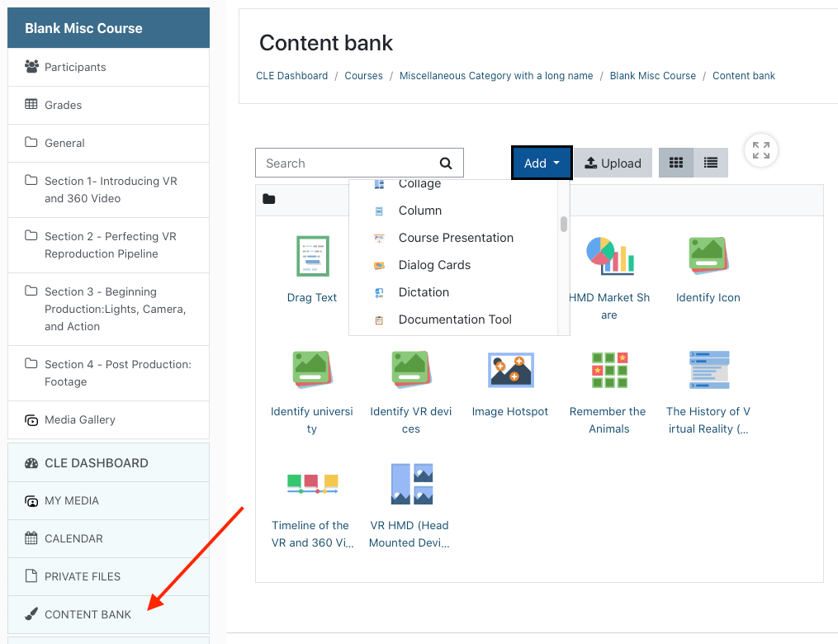Click the HMD Market Share title
The height and width of the screenshot is (644, 838).
tap(609, 306)
